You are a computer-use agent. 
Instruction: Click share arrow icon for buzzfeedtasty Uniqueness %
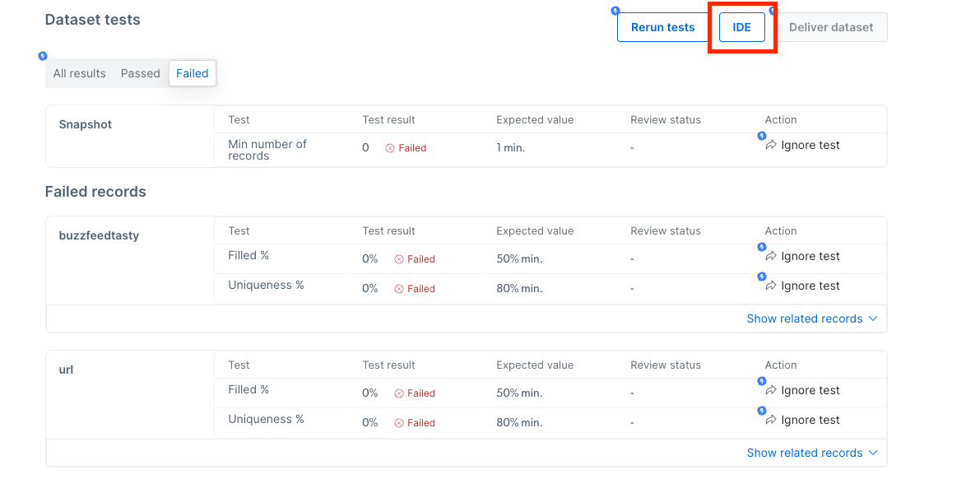tap(771, 286)
